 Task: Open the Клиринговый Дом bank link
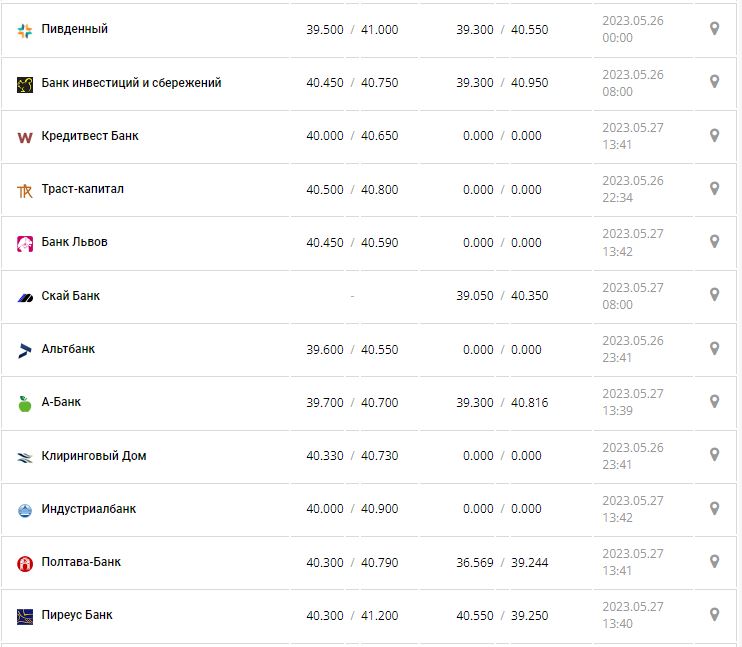94,456
